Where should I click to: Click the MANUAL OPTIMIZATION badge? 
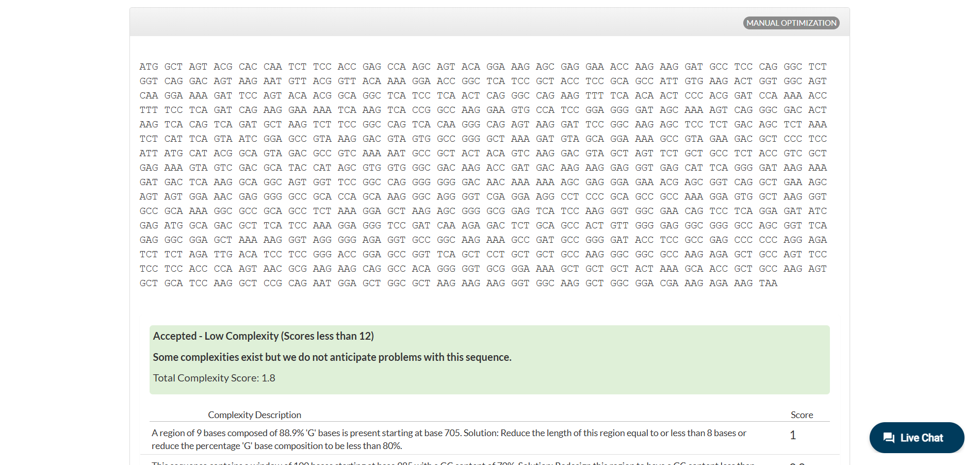pos(791,23)
